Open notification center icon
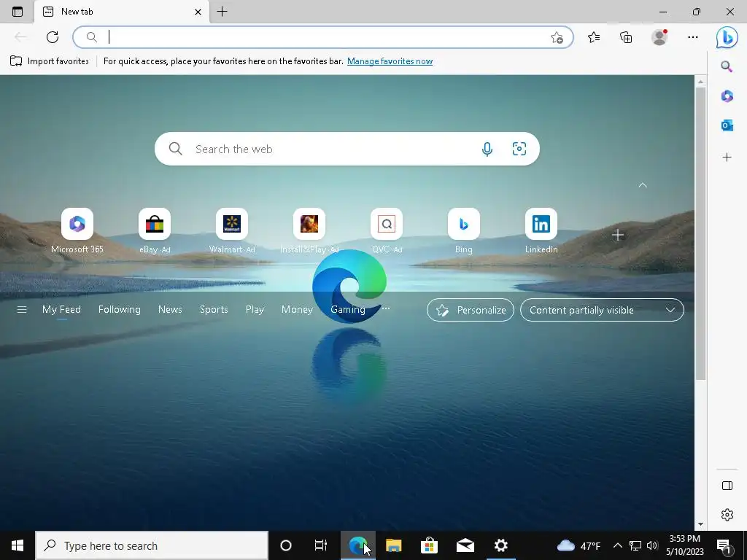747x560 pixels. pyautogui.click(x=724, y=545)
